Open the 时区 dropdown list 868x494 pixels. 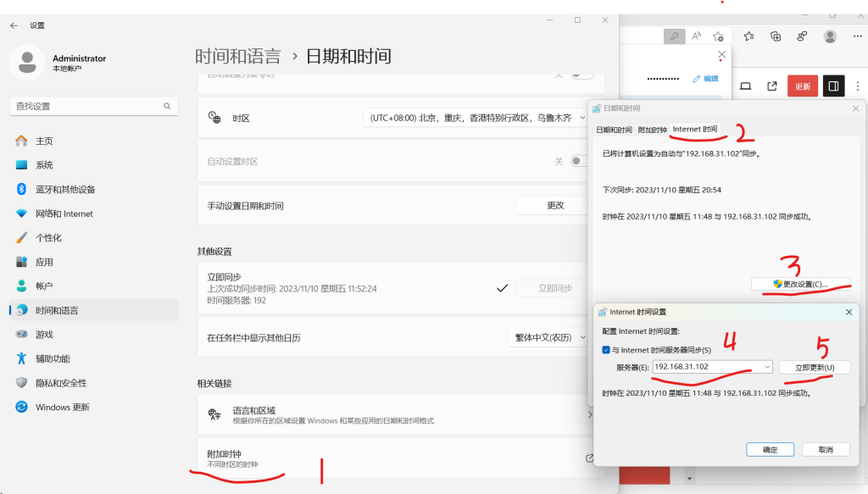coord(476,119)
